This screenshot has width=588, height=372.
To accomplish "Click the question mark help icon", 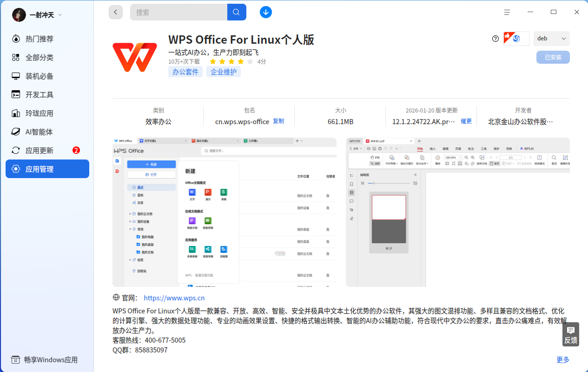I will [496, 39].
